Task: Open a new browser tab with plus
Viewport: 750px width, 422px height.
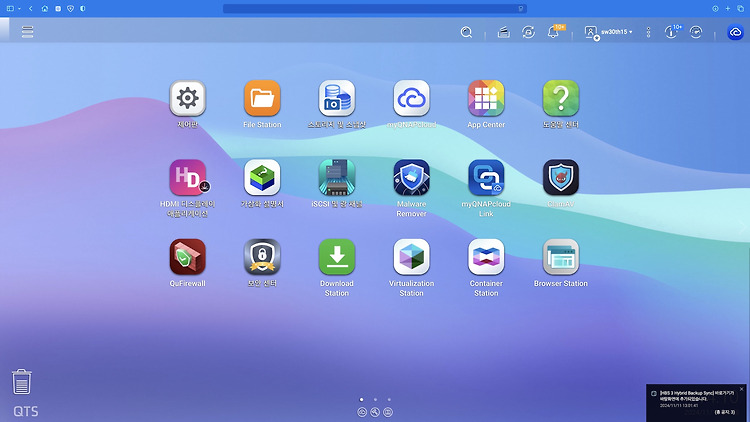Action: (x=728, y=9)
